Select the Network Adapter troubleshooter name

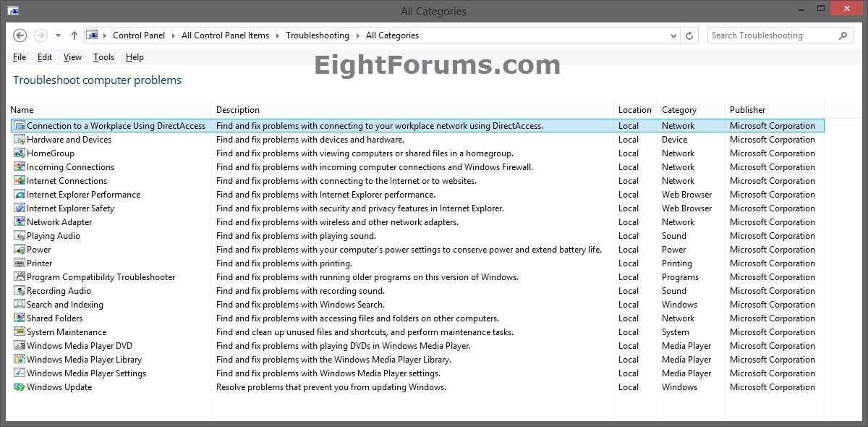[x=59, y=222]
